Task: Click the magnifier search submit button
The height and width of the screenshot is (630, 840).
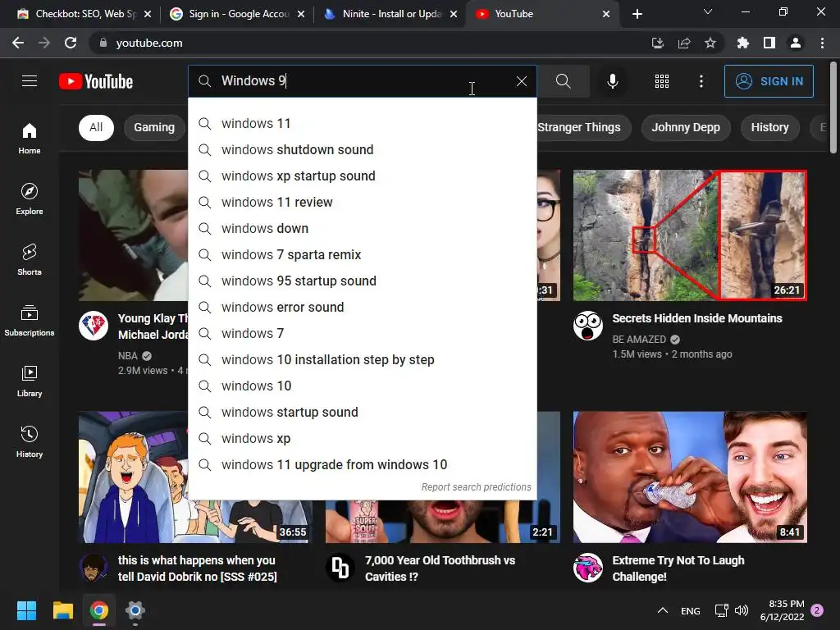Action: (563, 81)
